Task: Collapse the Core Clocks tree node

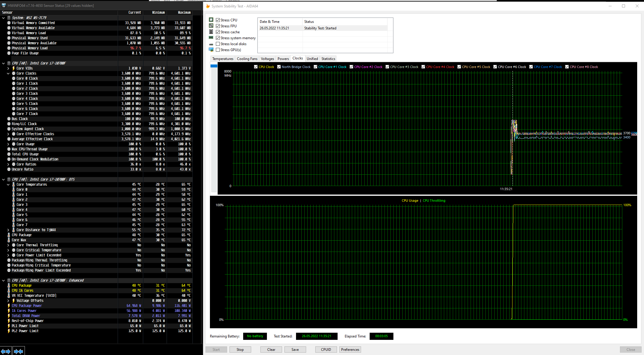Action: click(x=8, y=73)
